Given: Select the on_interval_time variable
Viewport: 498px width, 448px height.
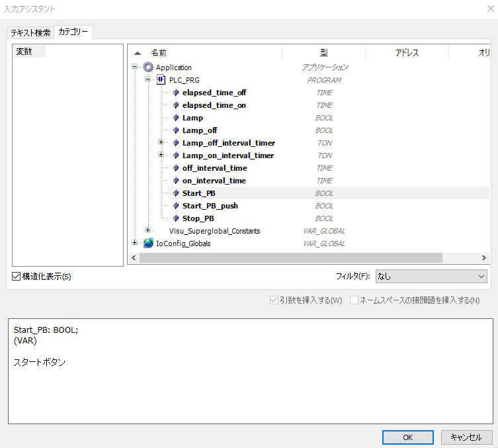Looking at the screenshot, I should point(214,181).
